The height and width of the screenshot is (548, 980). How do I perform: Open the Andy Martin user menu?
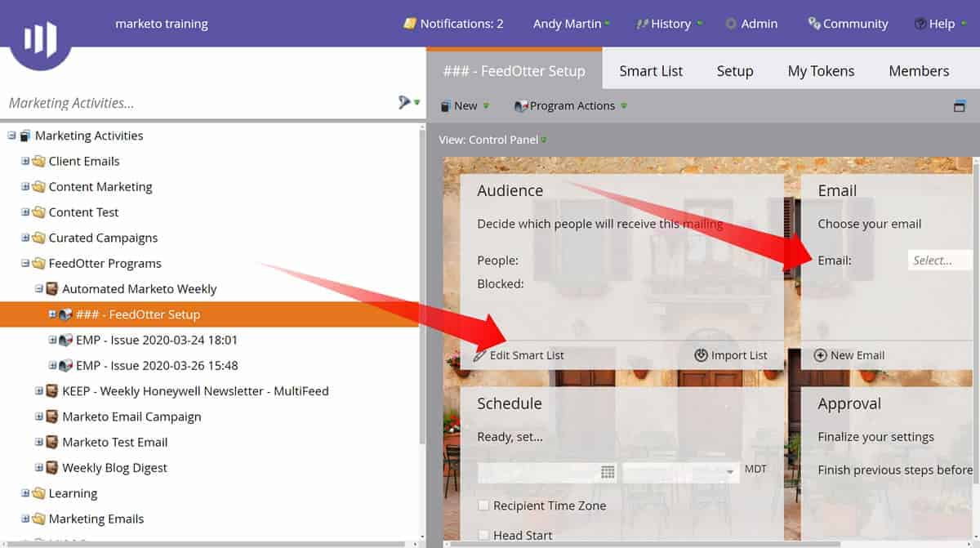pyautogui.click(x=572, y=24)
